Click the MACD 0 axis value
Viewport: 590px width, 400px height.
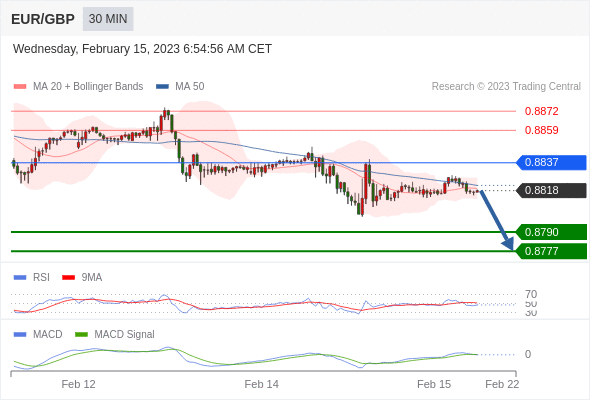click(x=528, y=354)
